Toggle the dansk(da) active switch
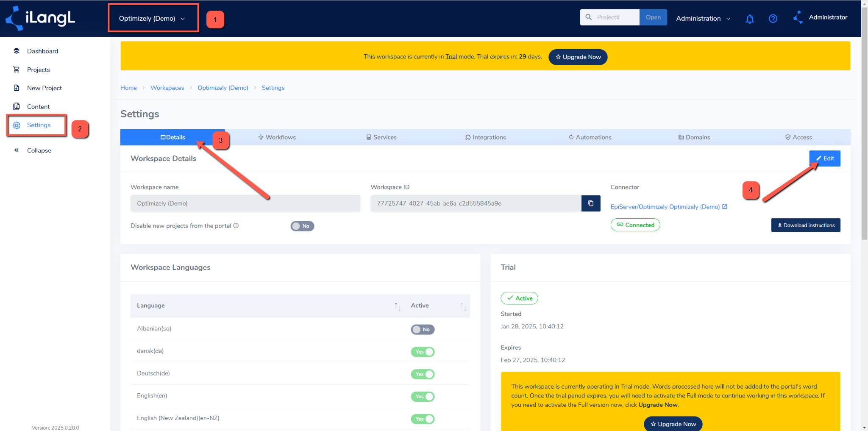Image resolution: width=868 pixels, height=431 pixels. click(423, 352)
